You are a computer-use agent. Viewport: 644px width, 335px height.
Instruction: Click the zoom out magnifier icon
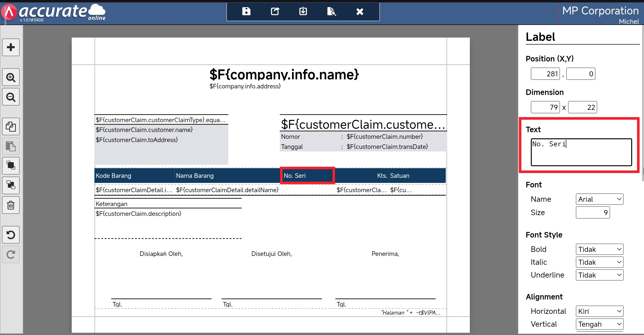point(11,97)
